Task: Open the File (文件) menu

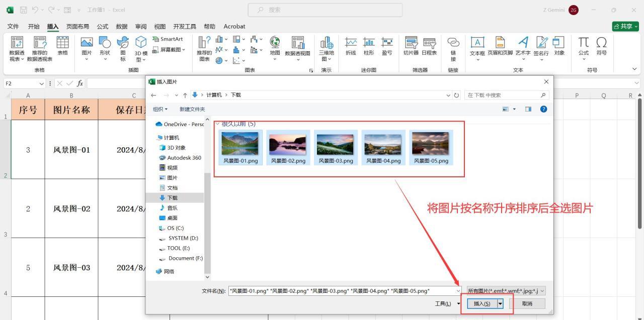Action: [13, 27]
